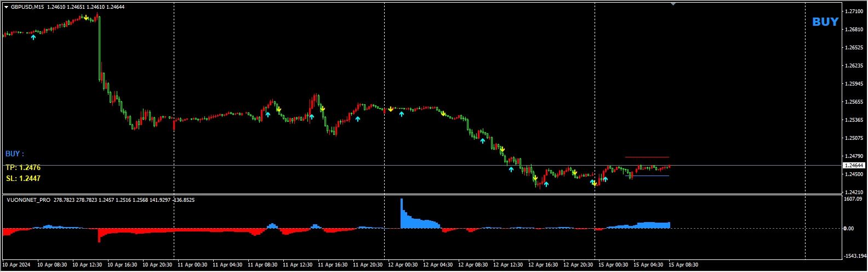Viewport: 868px width, 272px height.
Task: Open the one-click trading triangle beside GBPUSD,M15
Action: [x=6, y=7]
